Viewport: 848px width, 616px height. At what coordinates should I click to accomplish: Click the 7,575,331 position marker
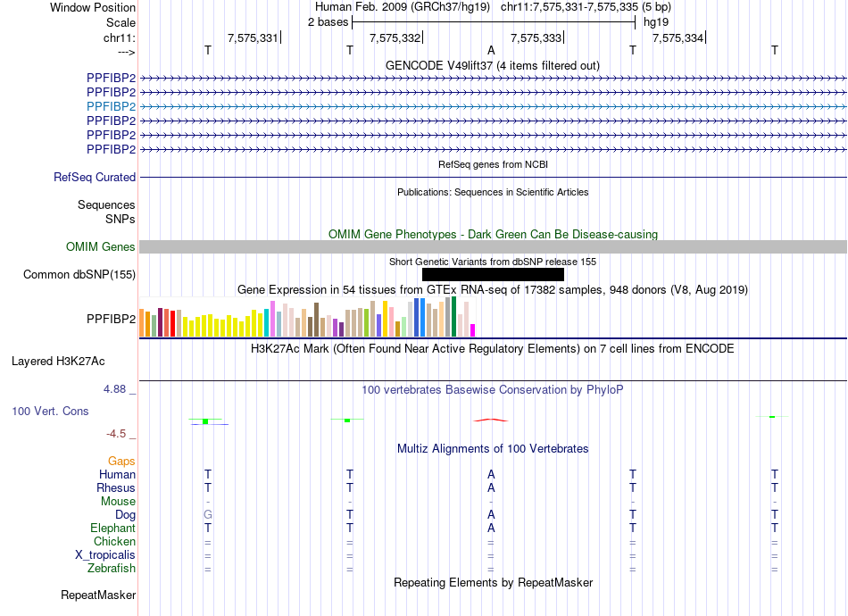[254, 37]
